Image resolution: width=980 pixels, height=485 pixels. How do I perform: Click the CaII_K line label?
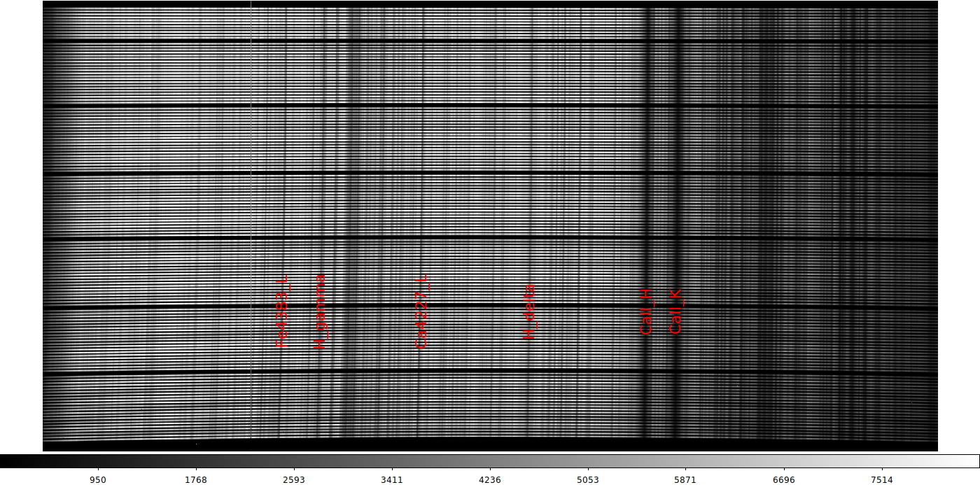tap(675, 311)
